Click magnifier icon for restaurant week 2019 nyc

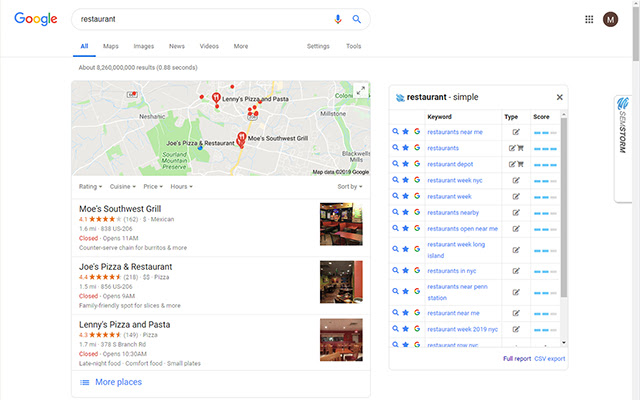395,329
